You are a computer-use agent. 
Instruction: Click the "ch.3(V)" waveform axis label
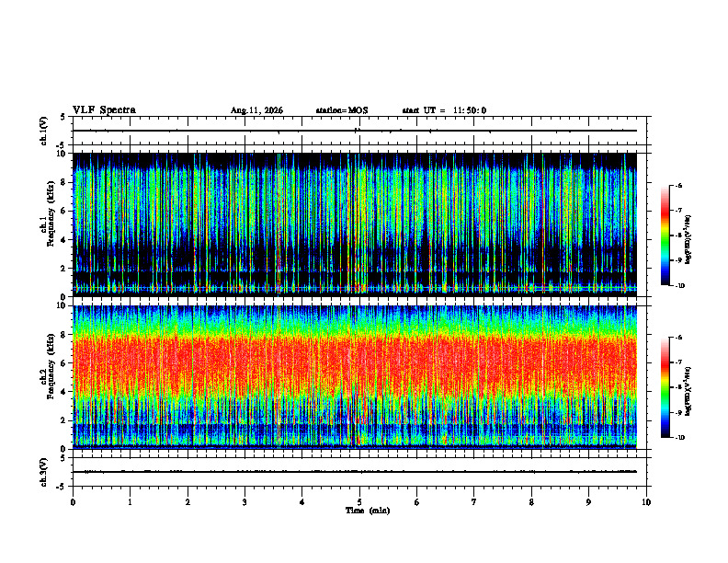click(44, 472)
